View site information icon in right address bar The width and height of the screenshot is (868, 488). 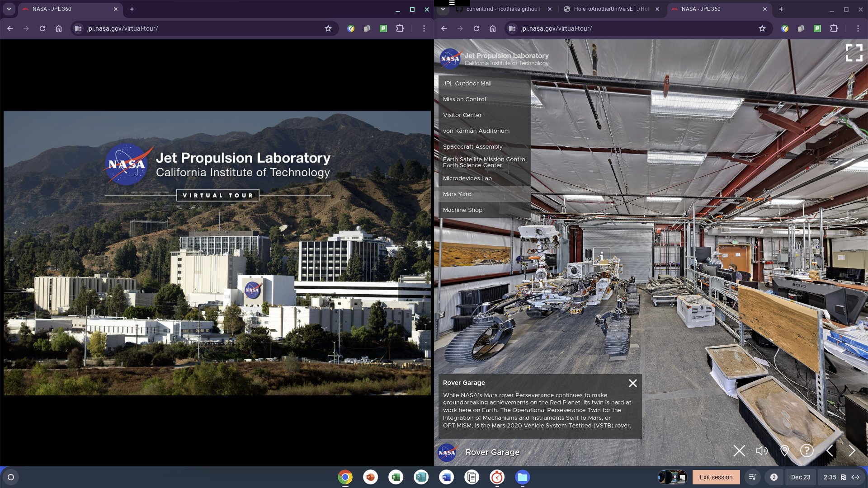pyautogui.click(x=512, y=28)
